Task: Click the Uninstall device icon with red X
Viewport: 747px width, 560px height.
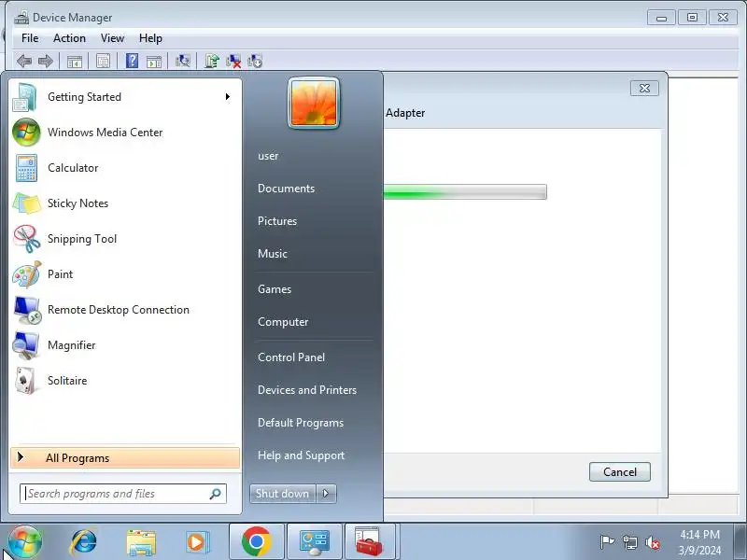Action: 233,61
